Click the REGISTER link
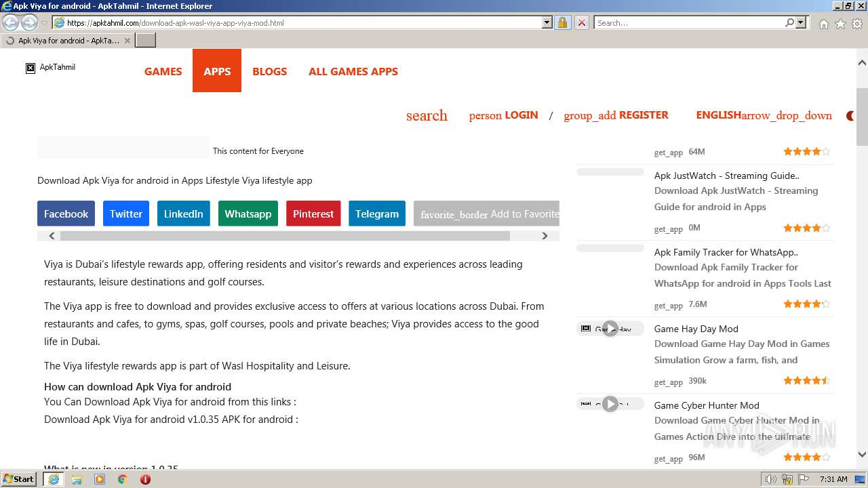This screenshot has width=868, height=488. click(616, 115)
